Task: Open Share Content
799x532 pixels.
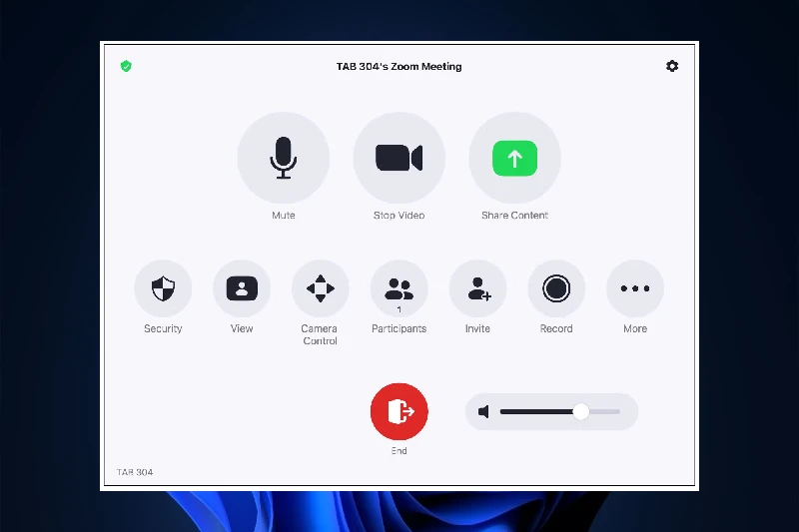Action: [514, 158]
